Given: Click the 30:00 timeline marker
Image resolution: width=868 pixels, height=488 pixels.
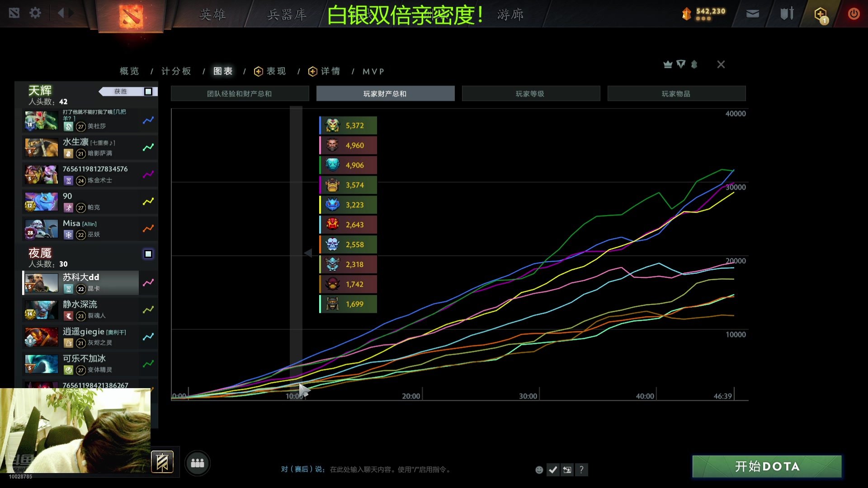Looking at the screenshot, I should coord(528,396).
